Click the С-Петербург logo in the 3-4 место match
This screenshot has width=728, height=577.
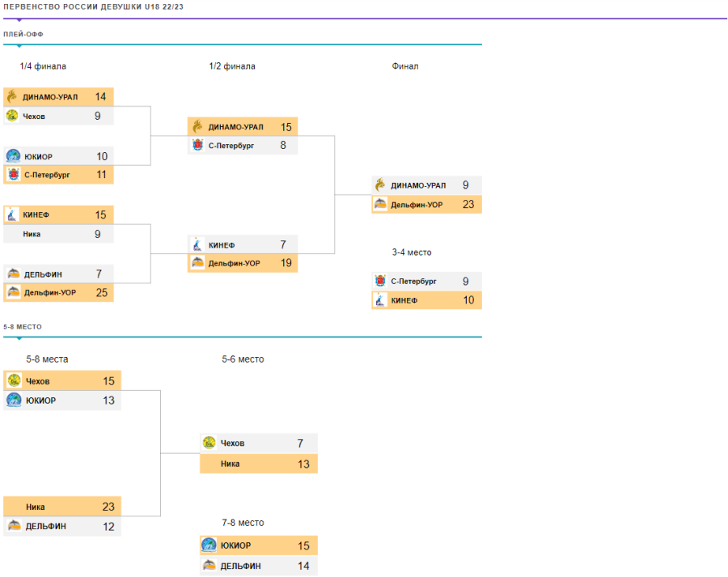[380, 282]
